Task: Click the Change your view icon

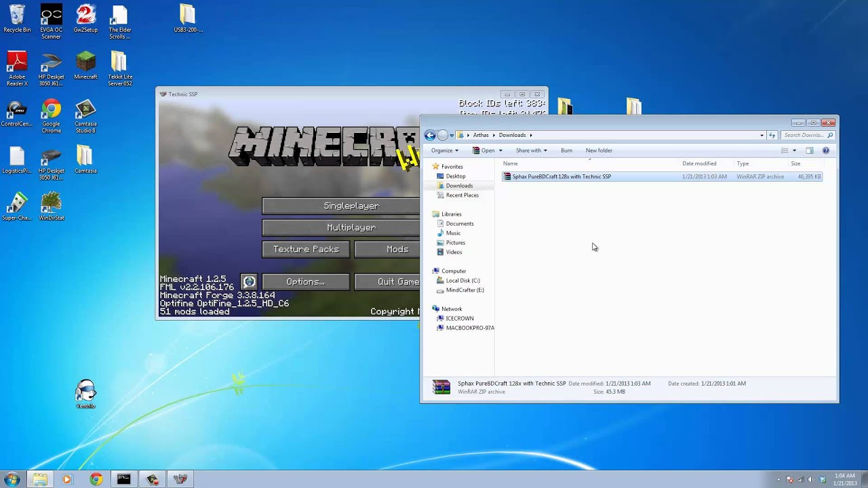Action: pyautogui.click(x=785, y=150)
